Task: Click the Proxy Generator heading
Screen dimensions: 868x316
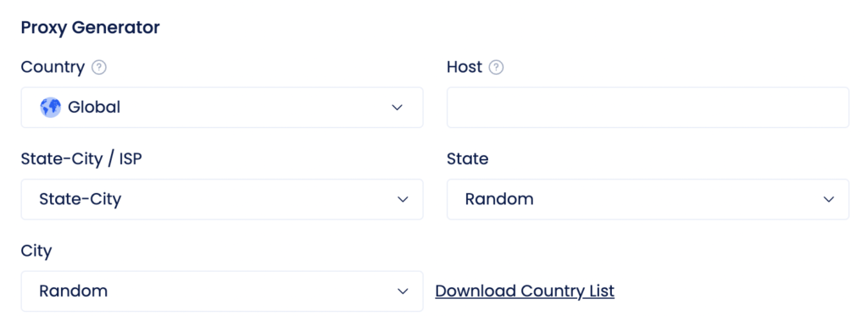Action: tap(90, 28)
